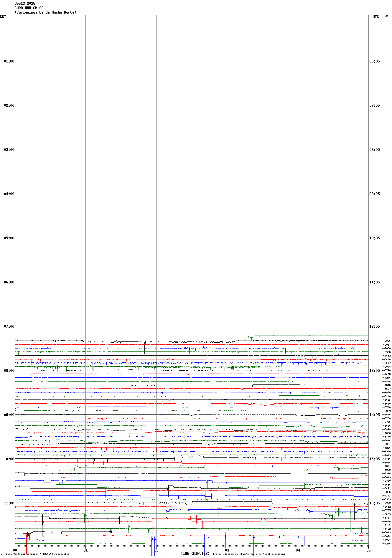Select the 01:00 CST hour label
The image size is (392, 558).
(x=9, y=61)
